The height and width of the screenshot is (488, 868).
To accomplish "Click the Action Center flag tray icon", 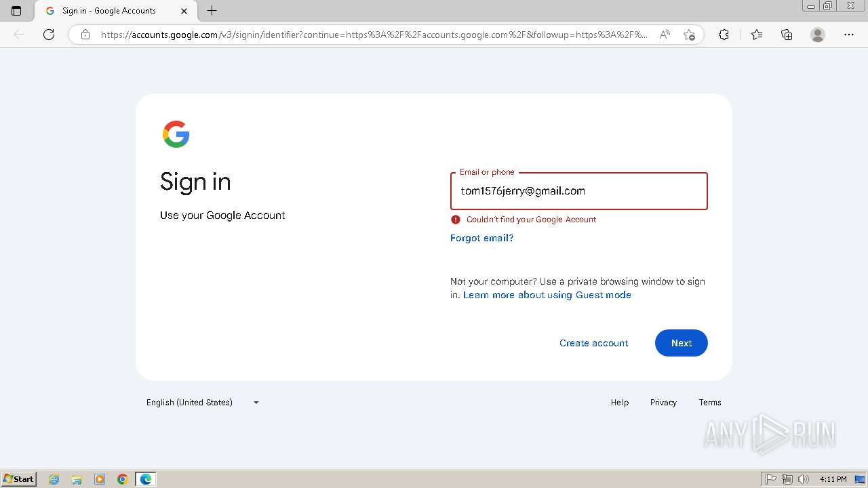I will [771, 479].
